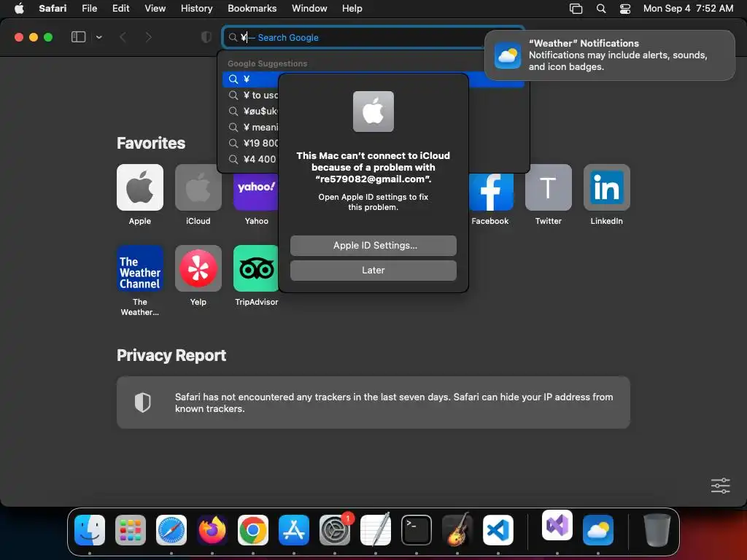
Task: Open the Safari application menu
Action: (53, 9)
